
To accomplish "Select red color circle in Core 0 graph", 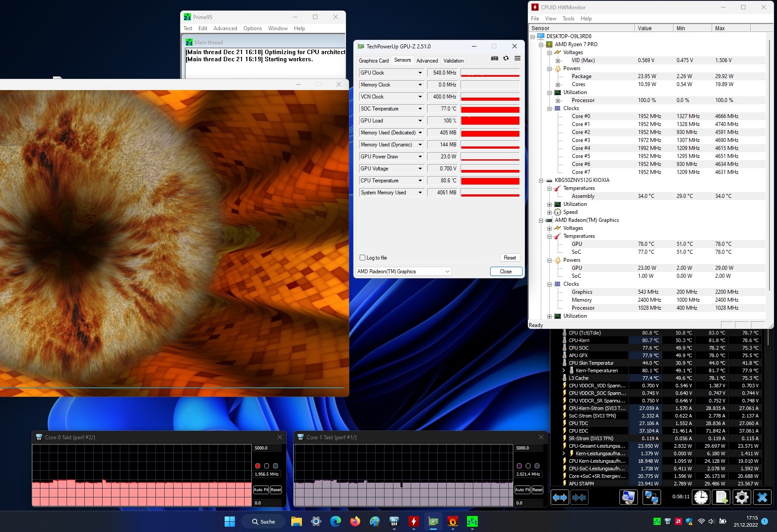I will pyautogui.click(x=258, y=466).
